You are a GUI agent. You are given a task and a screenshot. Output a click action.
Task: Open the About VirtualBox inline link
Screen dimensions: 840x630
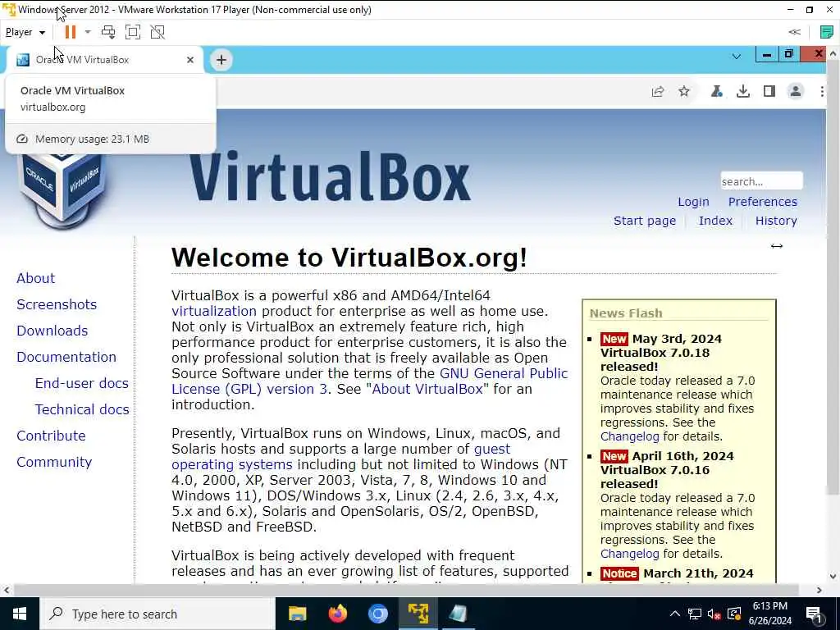427,389
